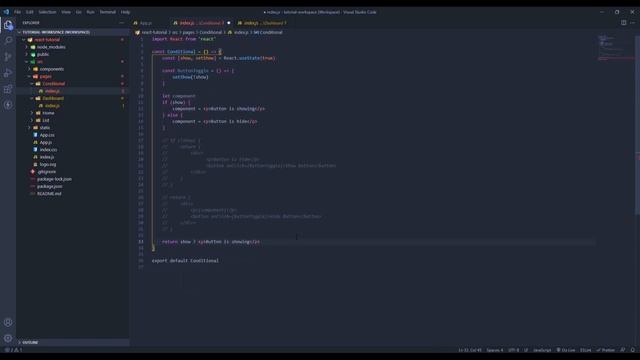Screen dimensions: 640x360
Task: Open the Accounts menu icon
Action: [8, 322]
